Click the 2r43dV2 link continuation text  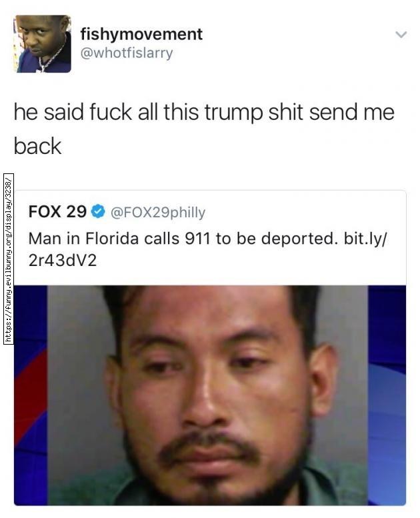click(x=63, y=261)
